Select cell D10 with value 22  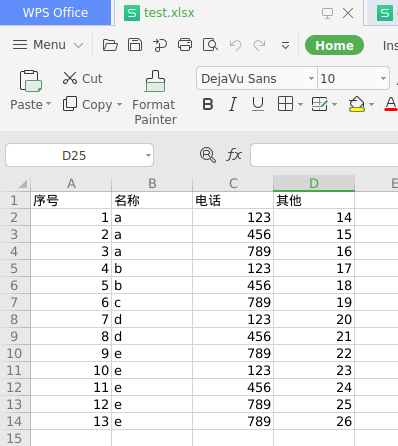tap(314, 353)
